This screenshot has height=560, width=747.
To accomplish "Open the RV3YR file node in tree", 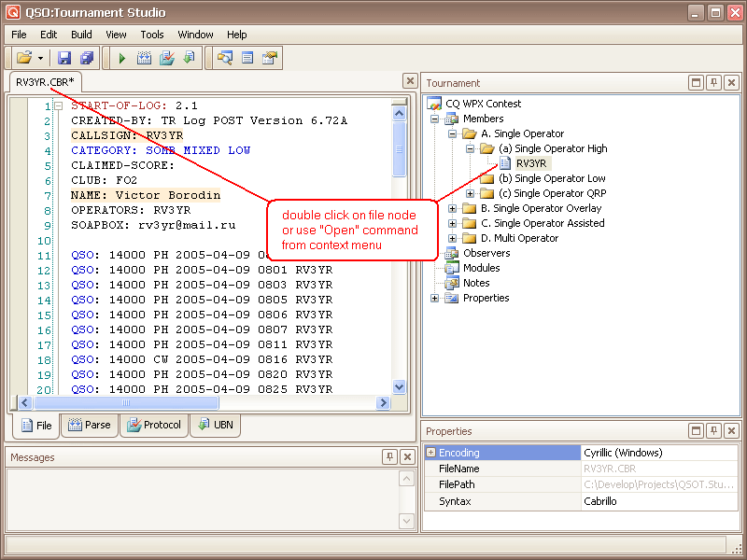I will 530,163.
